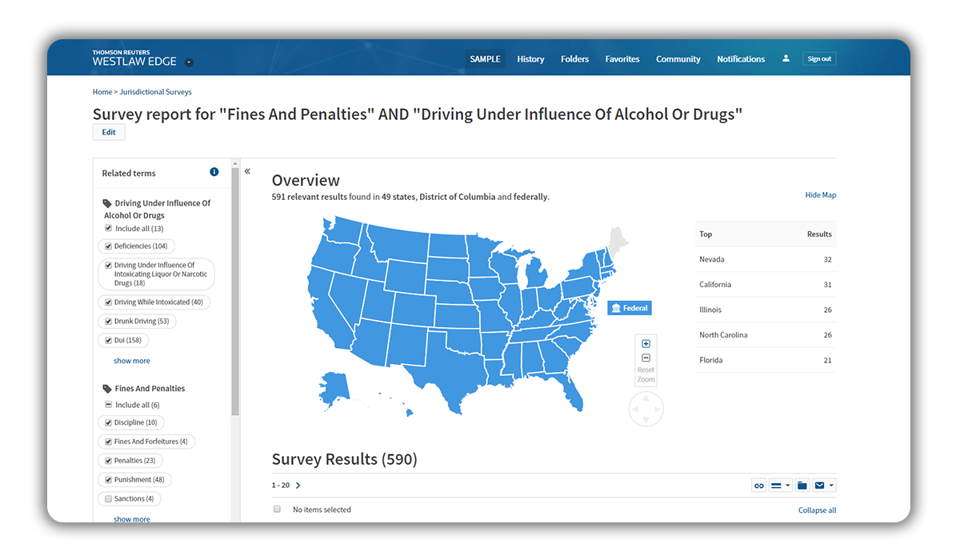
Task: Click the Edit button
Action: pyautogui.click(x=109, y=133)
